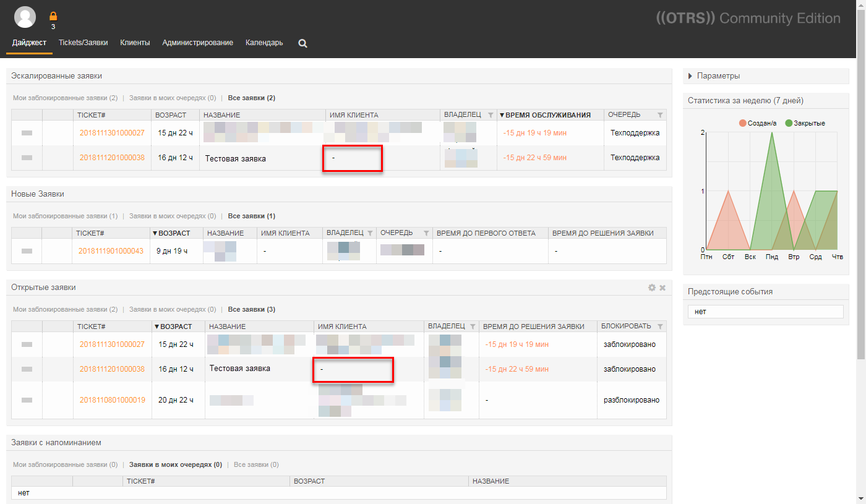The image size is (866, 504).
Task: Click flag icon of 2018111201000038 in Эскалированные заявки
Action: [27, 158]
